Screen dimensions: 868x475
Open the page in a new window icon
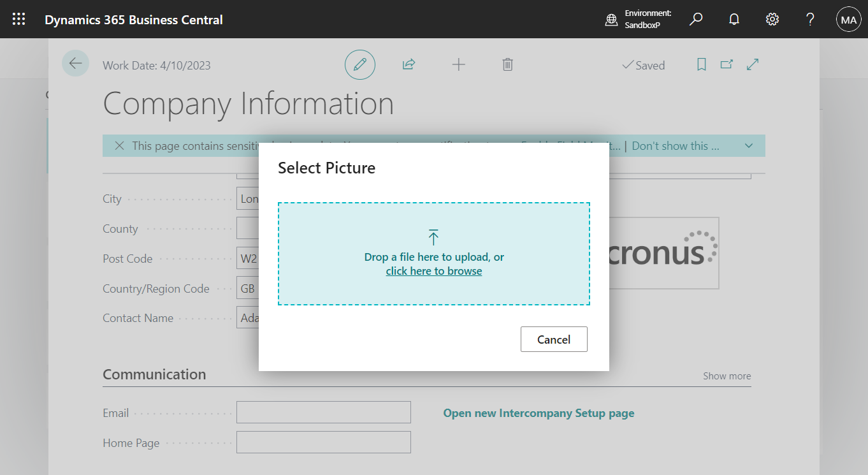727,64
